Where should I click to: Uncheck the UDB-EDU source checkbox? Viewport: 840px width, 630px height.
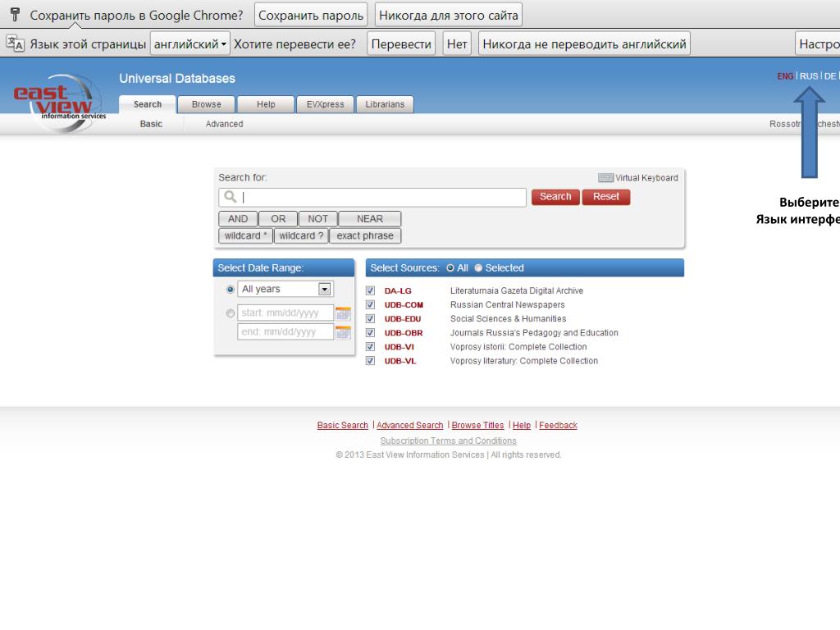click(x=370, y=318)
